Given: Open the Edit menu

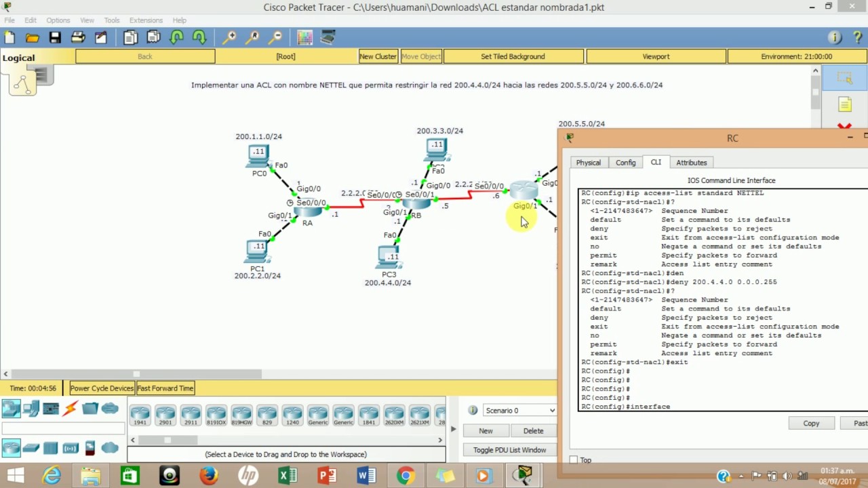Looking at the screenshot, I should [x=31, y=20].
